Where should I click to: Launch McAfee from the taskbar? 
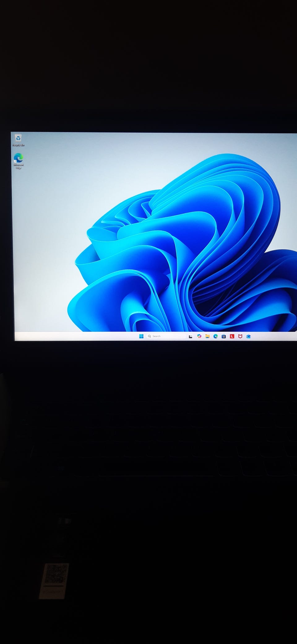240,336
